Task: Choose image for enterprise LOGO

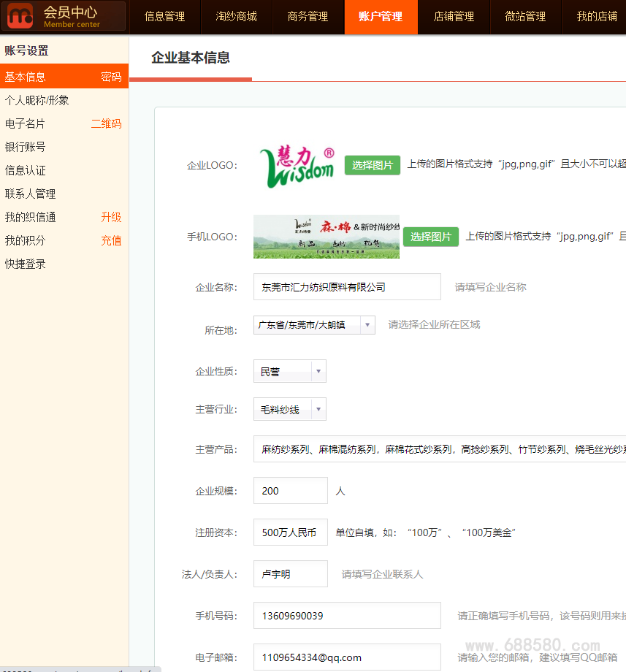Action: (x=372, y=165)
